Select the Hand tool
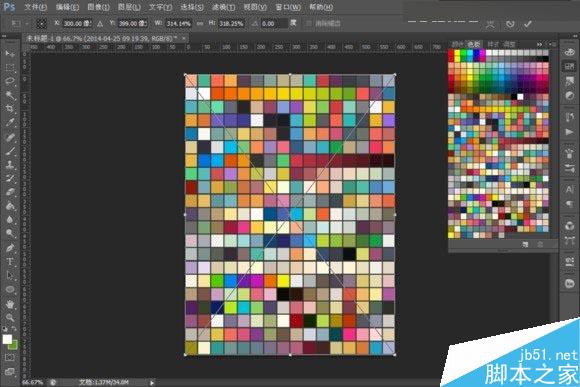The width and height of the screenshot is (580, 387). pyautogui.click(x=10, y=304)
